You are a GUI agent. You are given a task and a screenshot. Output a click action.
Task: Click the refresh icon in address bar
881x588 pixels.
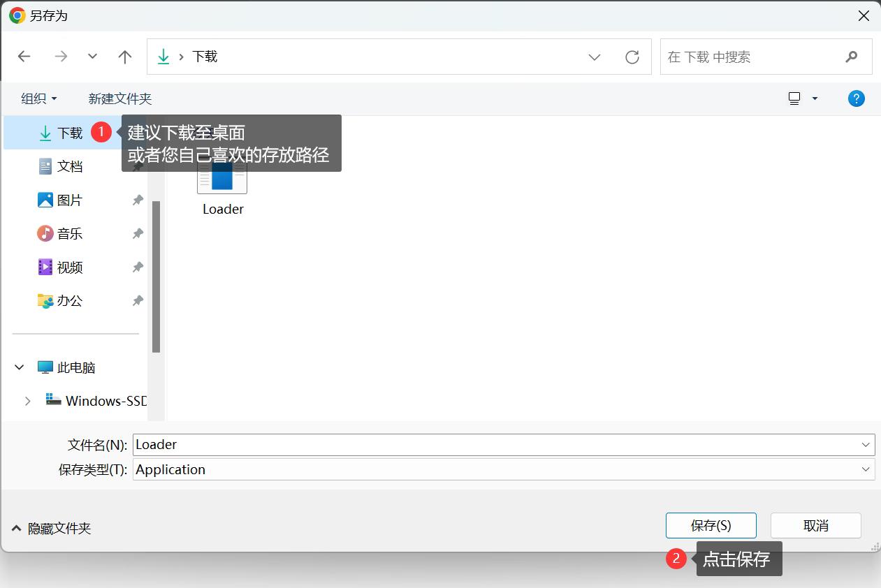pyautogui.click(x=632, y=57)
